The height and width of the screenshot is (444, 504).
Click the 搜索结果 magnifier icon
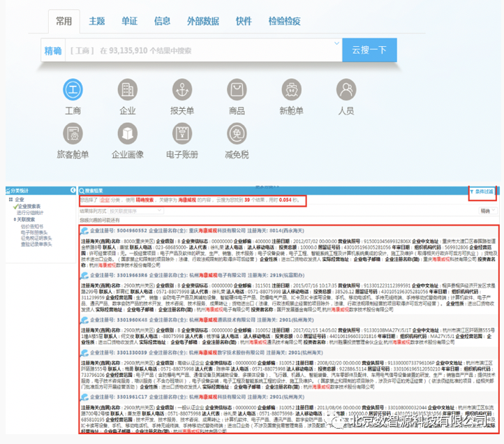click(x=82, y=191)
